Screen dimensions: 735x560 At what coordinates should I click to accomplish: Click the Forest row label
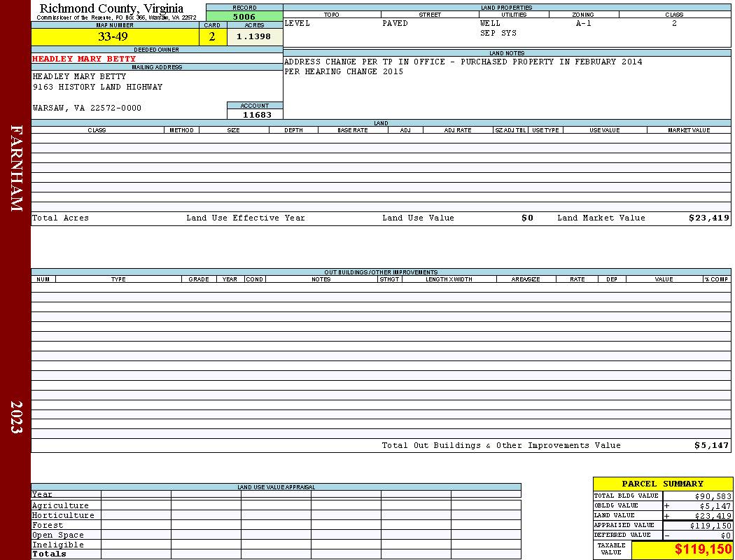pos(48,525)
